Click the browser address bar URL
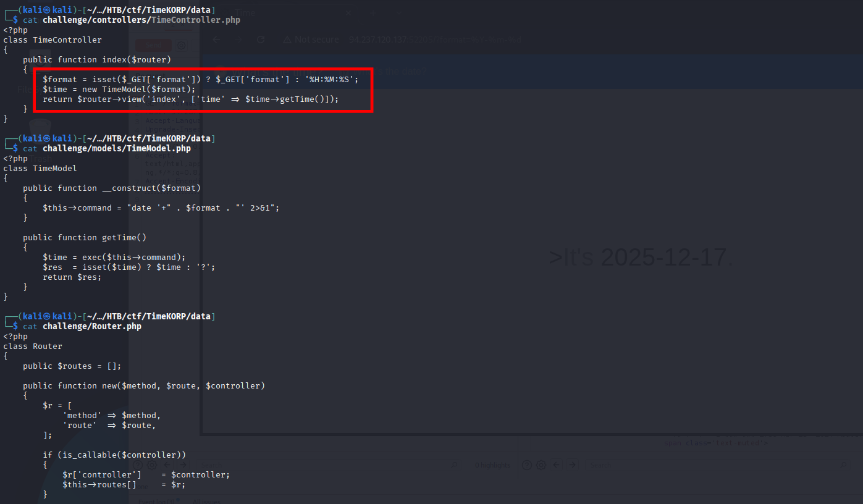863x504 pixels. [x=432, y=40]
